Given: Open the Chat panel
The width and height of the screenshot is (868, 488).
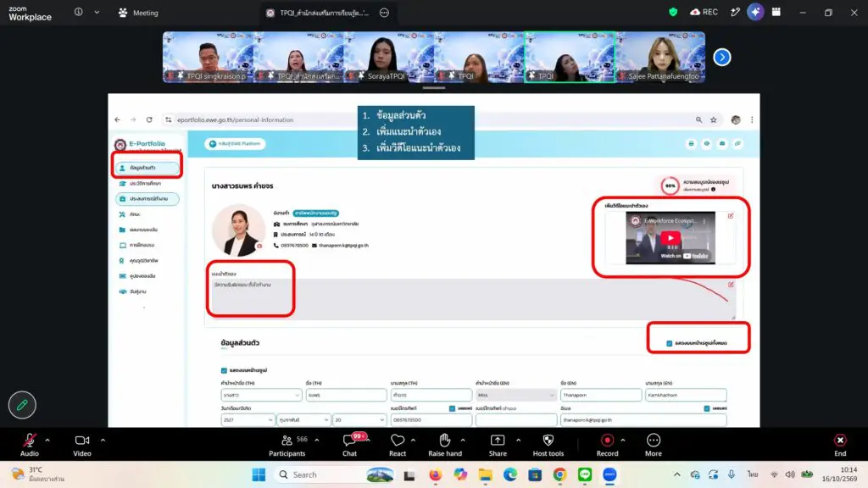Looking at the screenshot, I should 350,445.
